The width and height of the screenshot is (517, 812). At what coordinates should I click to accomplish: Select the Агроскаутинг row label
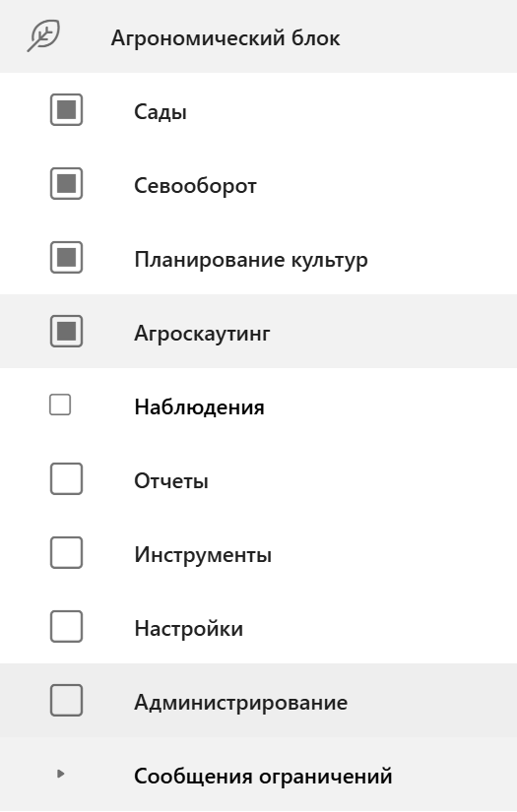click(x=202, y=334)
